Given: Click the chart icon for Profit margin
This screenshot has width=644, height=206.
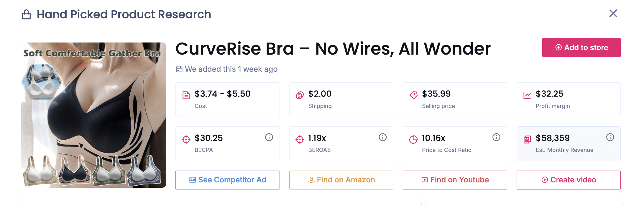Looking at the screenshot, I should [527, 95].
